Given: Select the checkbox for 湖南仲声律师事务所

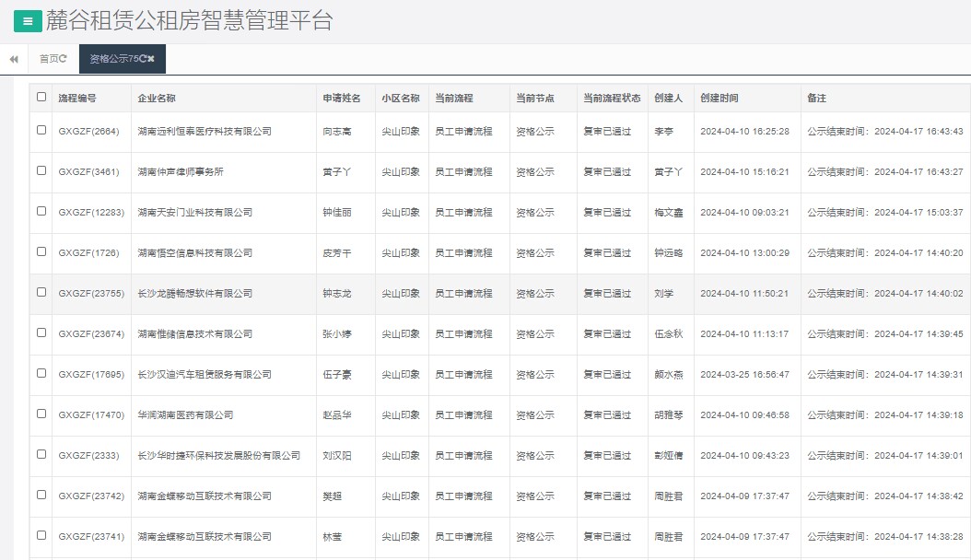Looking at the screenshot, I should pyautogui.click(x=40, y=171).
